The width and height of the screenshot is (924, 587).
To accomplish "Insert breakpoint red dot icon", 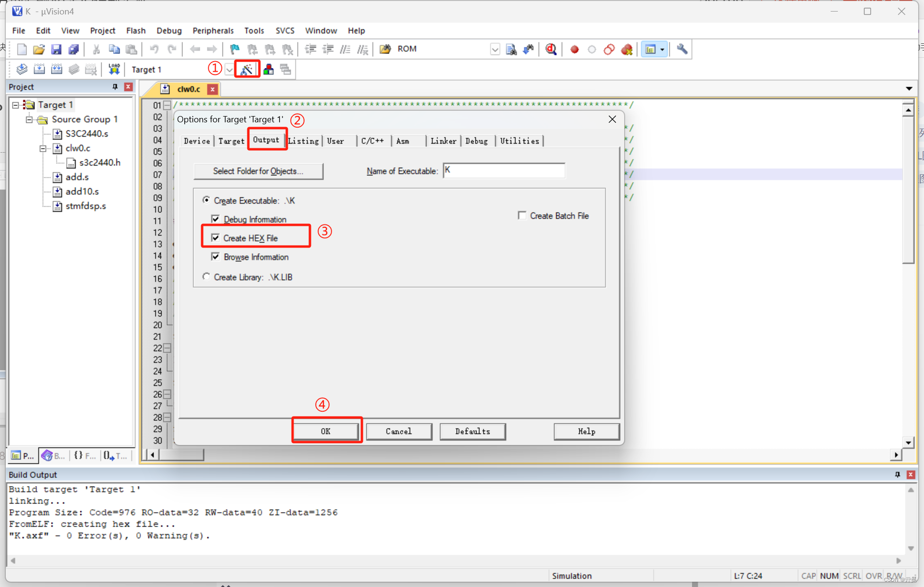I will [x=574, y=49].
